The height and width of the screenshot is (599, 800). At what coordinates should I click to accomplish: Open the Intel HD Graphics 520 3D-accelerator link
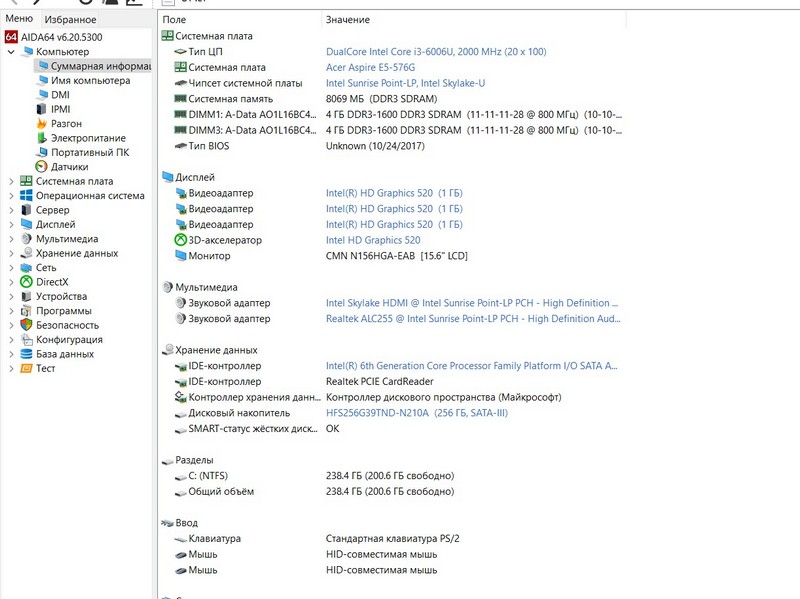[373, 240]
